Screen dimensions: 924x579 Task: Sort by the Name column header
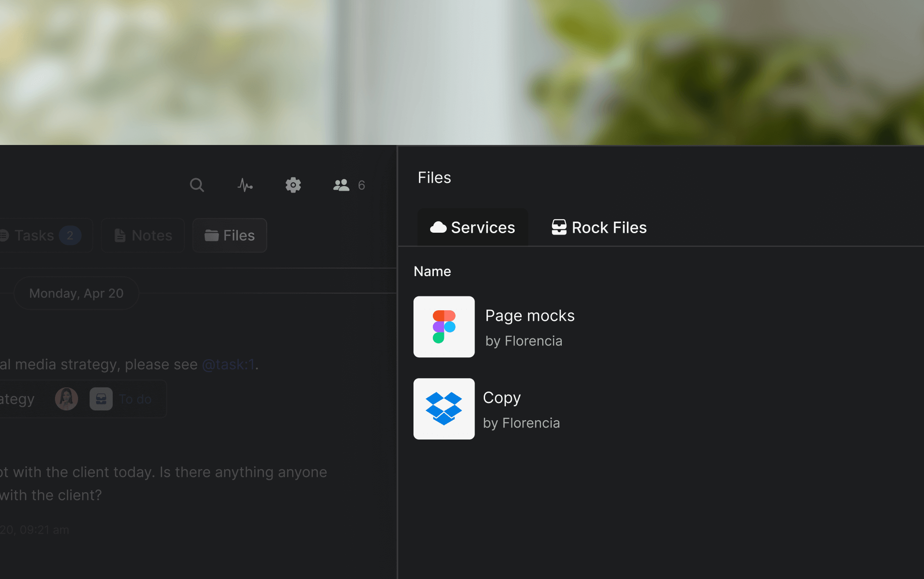click(x=432, y=271)
